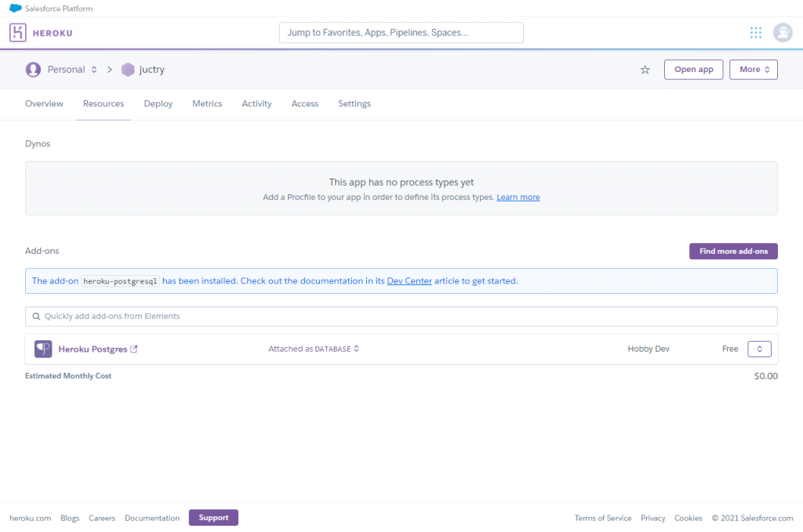Image resolution: width=803 pixels, height=532 pixels.
Task: Go to the Deploy tab
Action: [158, 104]
